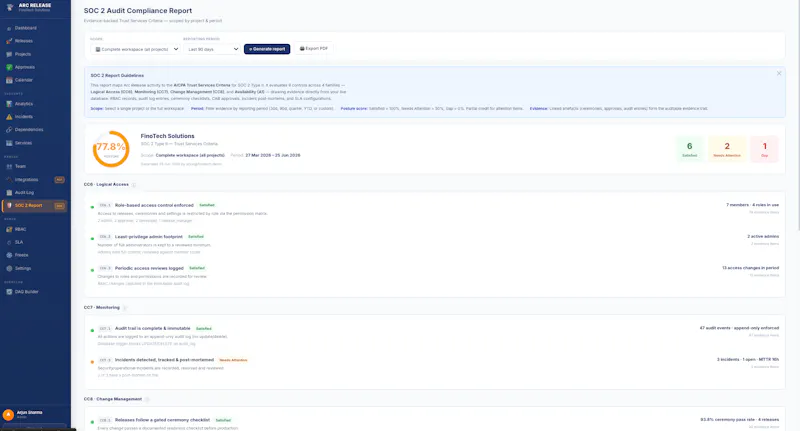Click the 1 Gap summary card
Screen dimensions: 800x431
[x=764, y=149]
